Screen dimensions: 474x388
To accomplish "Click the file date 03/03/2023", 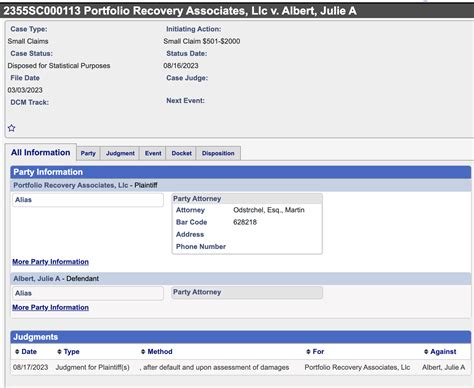I will point(25,90).
